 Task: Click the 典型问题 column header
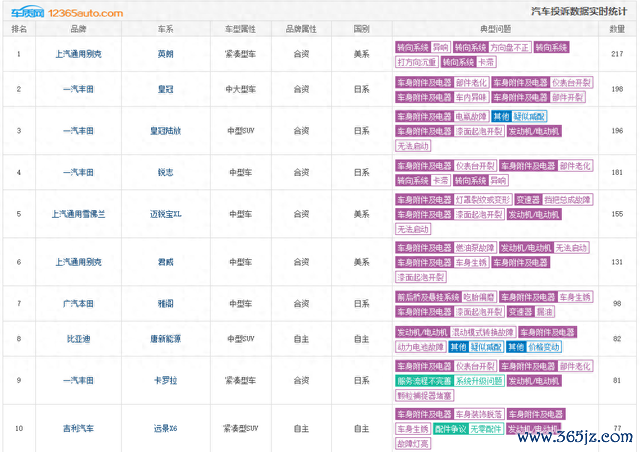click(496, 29)
